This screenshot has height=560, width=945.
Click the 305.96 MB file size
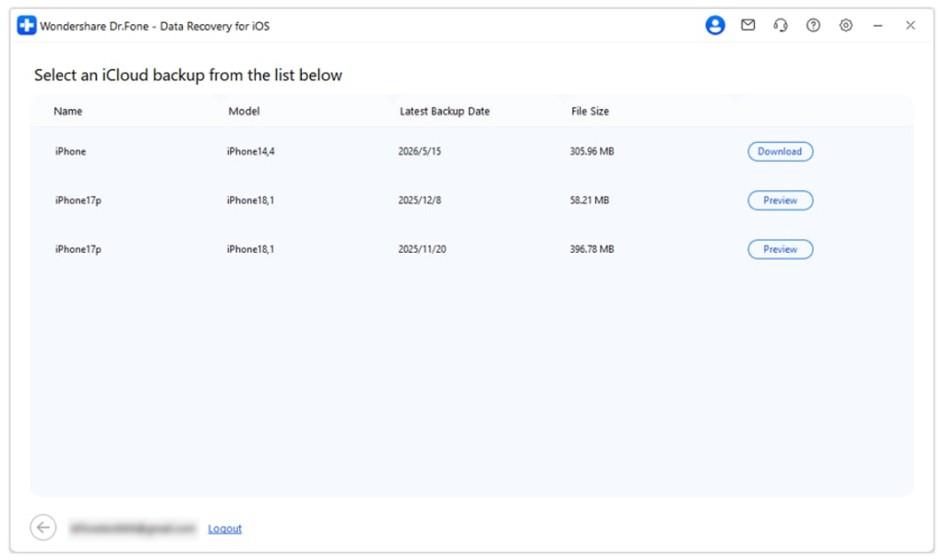[x=592, y=151]
